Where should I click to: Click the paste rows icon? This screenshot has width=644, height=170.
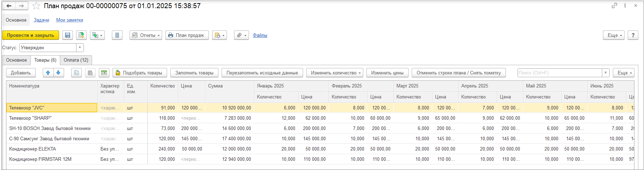(90, 73)
